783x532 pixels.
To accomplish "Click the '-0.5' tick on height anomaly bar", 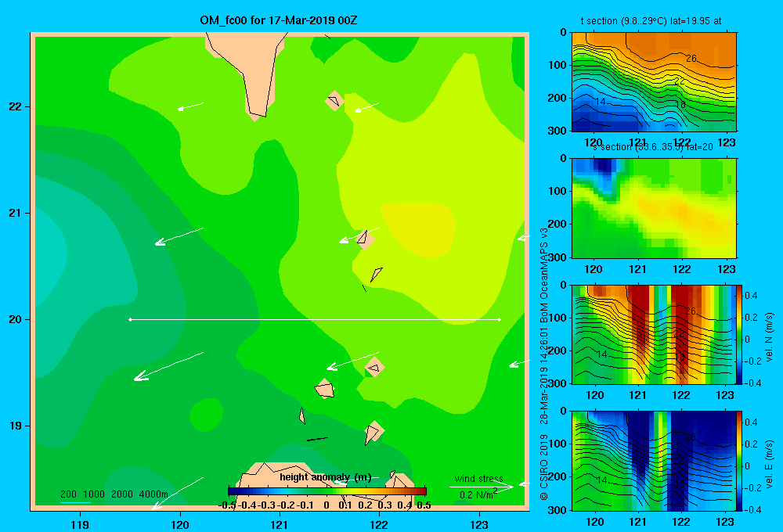I will pos(227,505).
